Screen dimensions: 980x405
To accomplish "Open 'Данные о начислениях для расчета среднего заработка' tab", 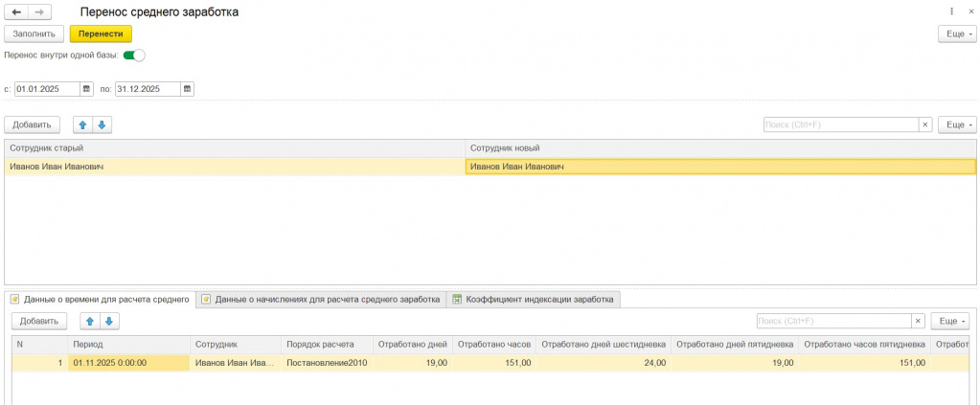I will (x=321, y=300).
